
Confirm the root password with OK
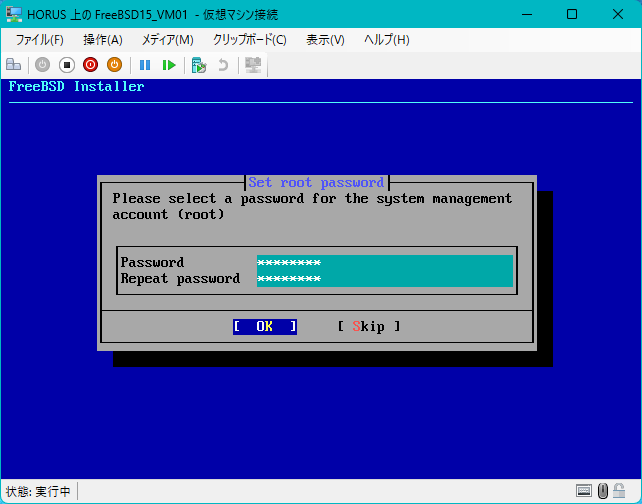pyautogui.click(x=265, y=326)
